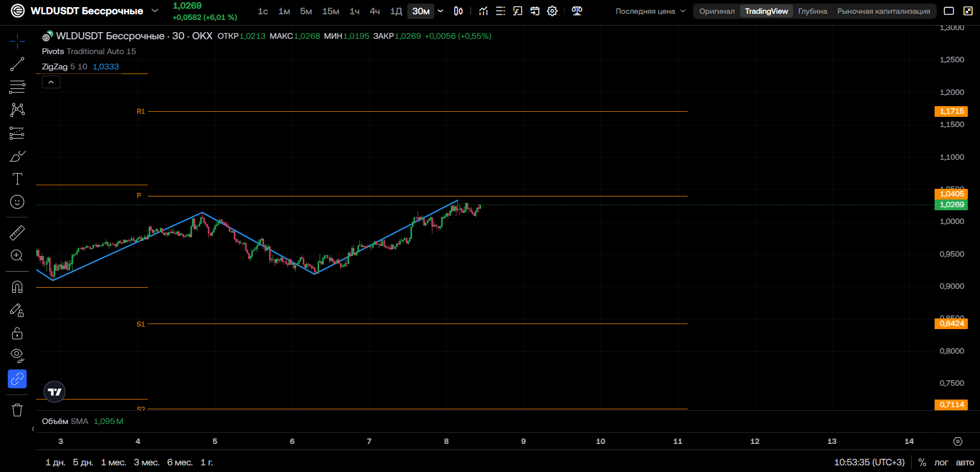Set chart range to 1 дн.
The height and width of the screenshot is (472, 980).
pyautogui.click(x=55, y=462)
